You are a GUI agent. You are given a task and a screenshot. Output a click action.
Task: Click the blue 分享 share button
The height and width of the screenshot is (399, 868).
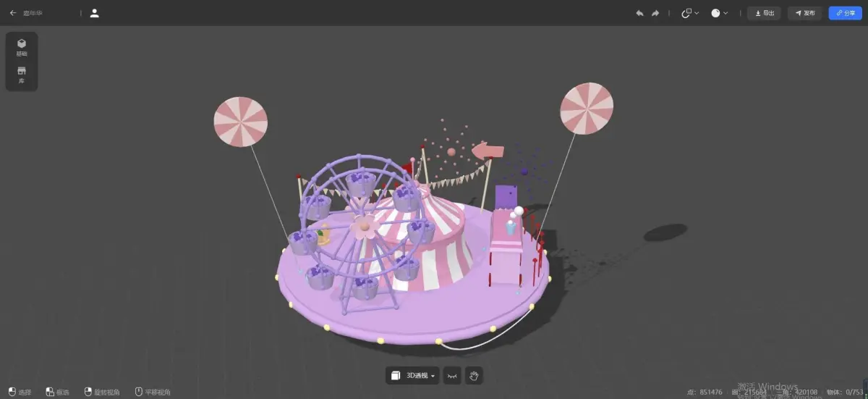pyautogui.click(x=845, y=13)
